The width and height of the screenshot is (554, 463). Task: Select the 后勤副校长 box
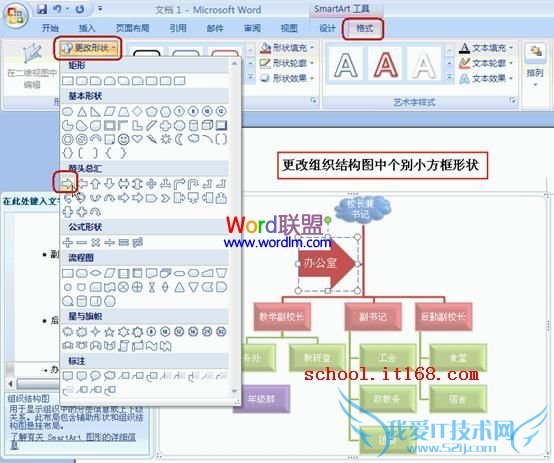(443, 316)
